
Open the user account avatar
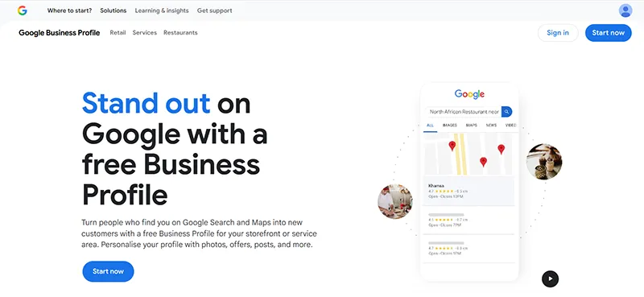[x=625, y=10]
